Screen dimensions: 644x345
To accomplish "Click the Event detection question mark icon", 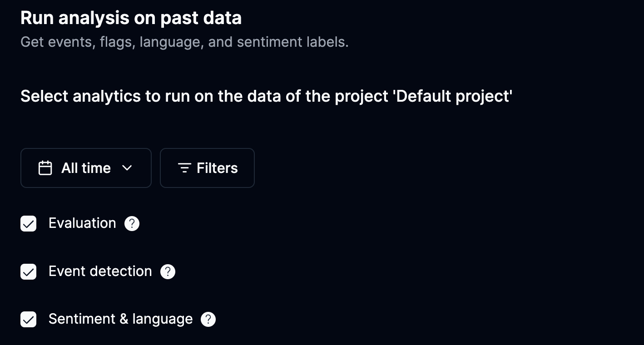I will (x=168, y=271).
